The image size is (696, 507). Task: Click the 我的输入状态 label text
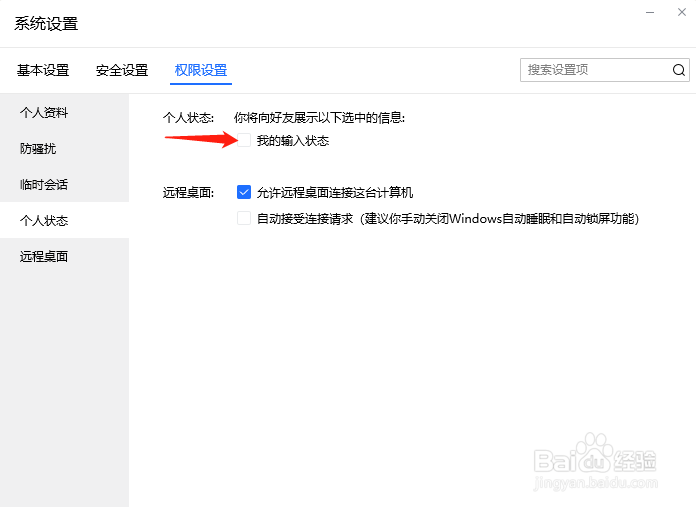point(293,141)
